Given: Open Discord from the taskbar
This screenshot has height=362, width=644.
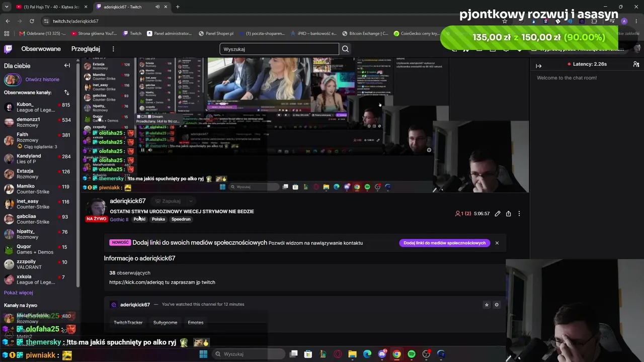Looking at the screenshot, I should (382, 354).
